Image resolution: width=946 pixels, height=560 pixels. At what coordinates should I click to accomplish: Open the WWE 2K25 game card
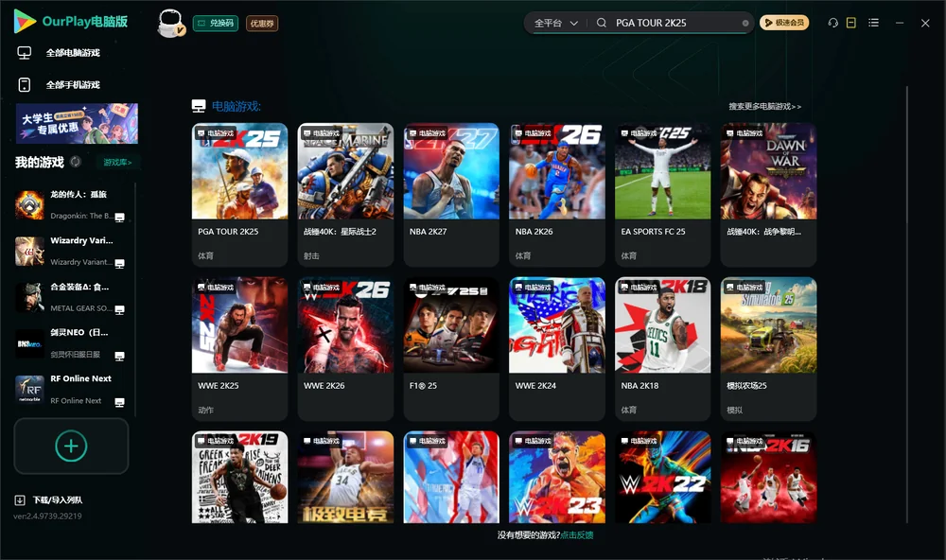(239, 349)
